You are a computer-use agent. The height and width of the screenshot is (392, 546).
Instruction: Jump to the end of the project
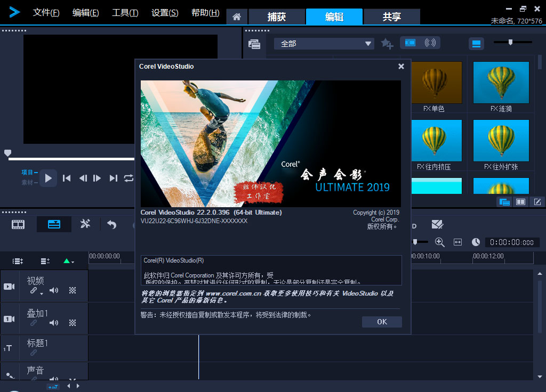coord(113,178)
